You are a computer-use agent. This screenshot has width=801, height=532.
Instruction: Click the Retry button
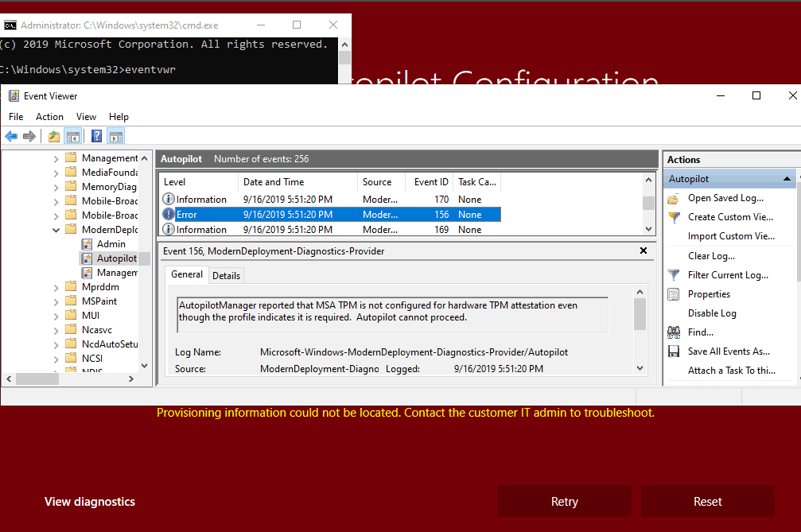565,501
